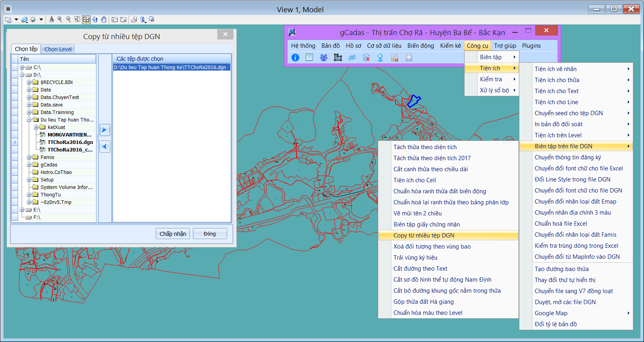Collapse the D:\ drive tree node
Viewport: 644px width, 342px height.
tap(22, 75)
